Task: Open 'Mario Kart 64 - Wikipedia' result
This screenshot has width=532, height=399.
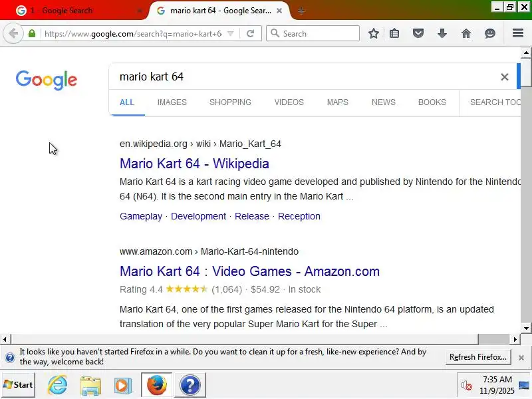Action: tap(194, 164)
